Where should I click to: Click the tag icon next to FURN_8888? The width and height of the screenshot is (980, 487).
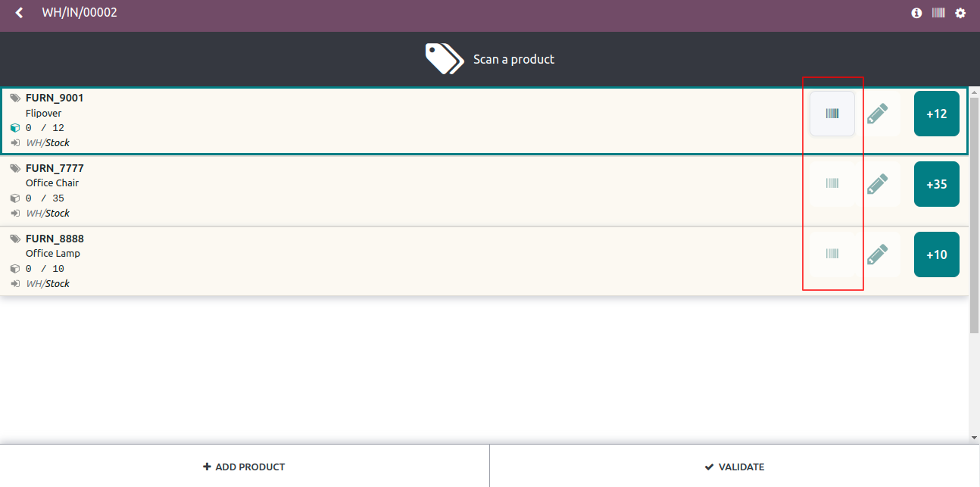click(x=15, y=239)
